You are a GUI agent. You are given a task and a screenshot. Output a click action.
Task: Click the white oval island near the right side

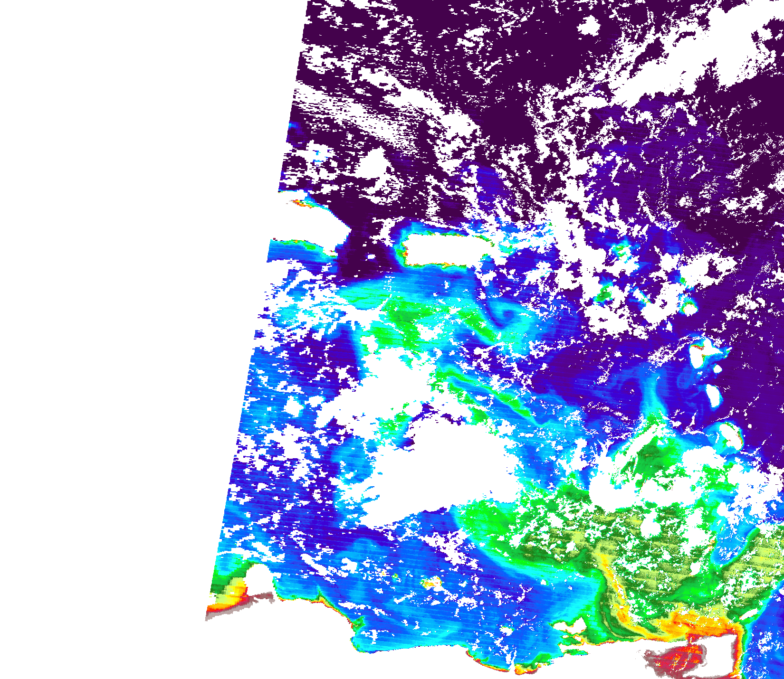tap(713, 394)
